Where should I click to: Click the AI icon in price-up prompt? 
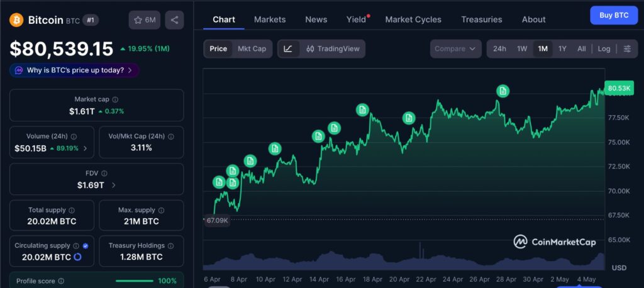click(18, 70)
